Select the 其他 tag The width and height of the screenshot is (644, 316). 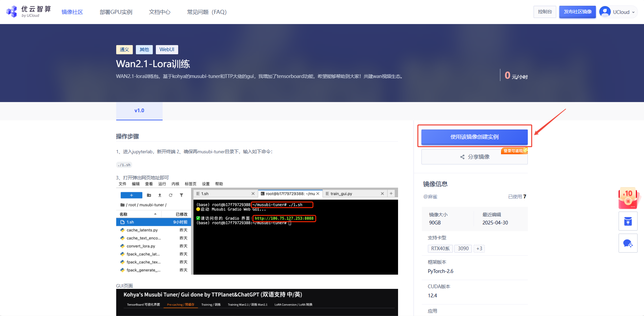click(144, 50)
